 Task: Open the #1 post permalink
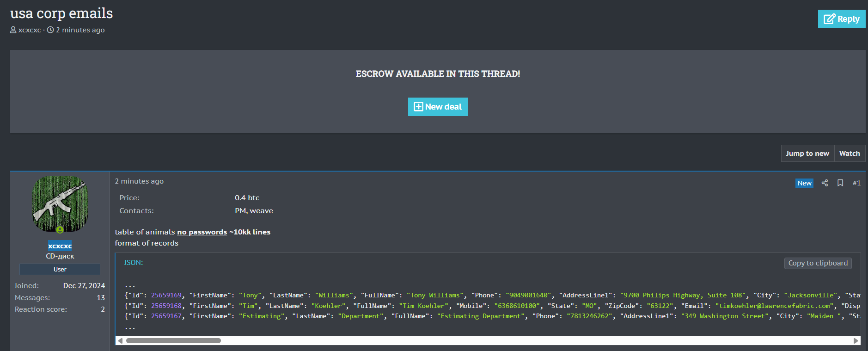(856, 183)
